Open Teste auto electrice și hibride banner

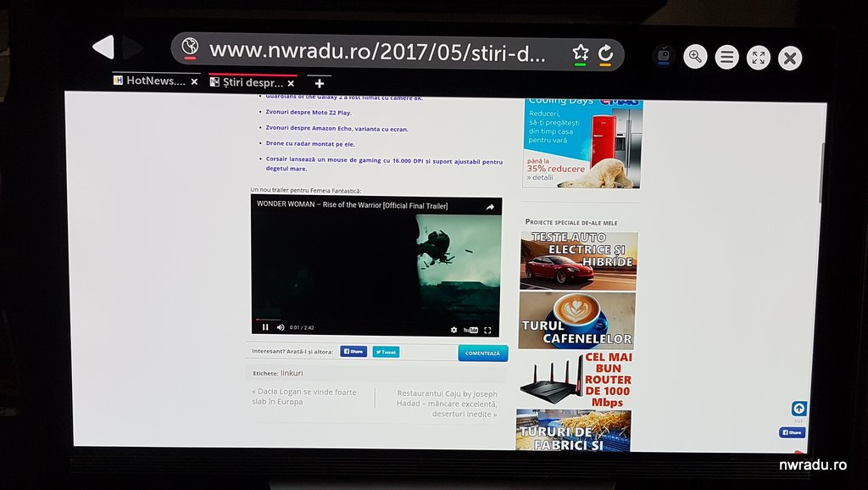pyautogui.click(x=578, y=261)
